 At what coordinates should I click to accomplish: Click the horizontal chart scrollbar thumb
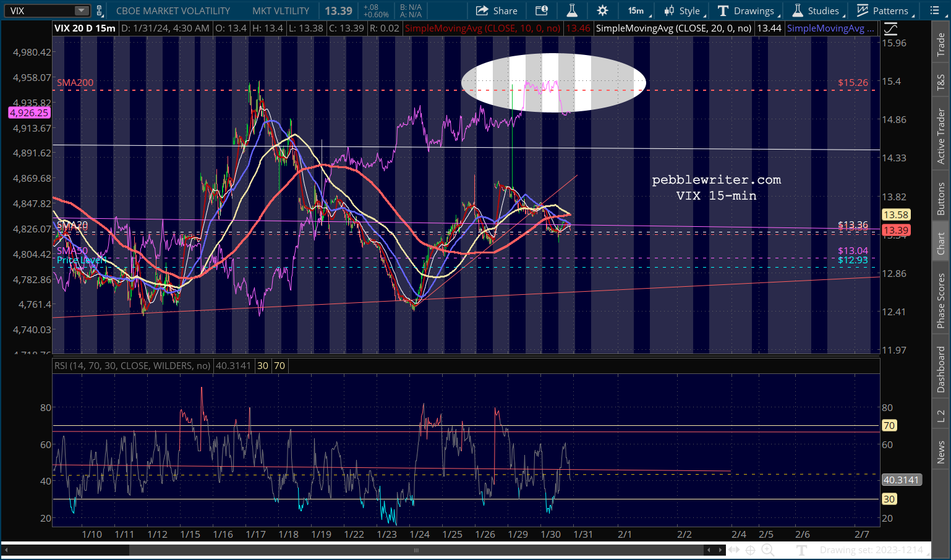tap(416, 549)
